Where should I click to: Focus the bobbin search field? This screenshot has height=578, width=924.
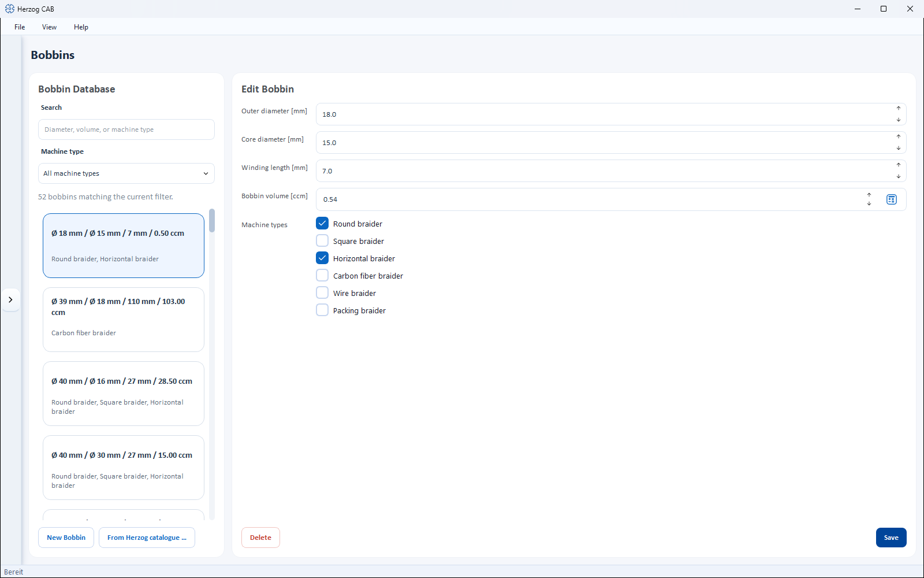(x=126, y=129)
